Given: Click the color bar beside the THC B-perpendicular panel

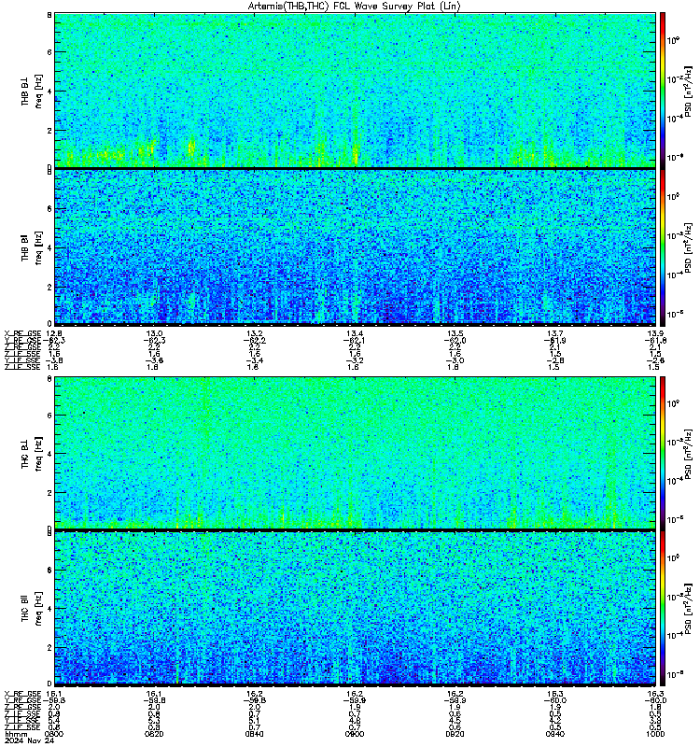Looking at the screenshot, I should click(663, 453).
